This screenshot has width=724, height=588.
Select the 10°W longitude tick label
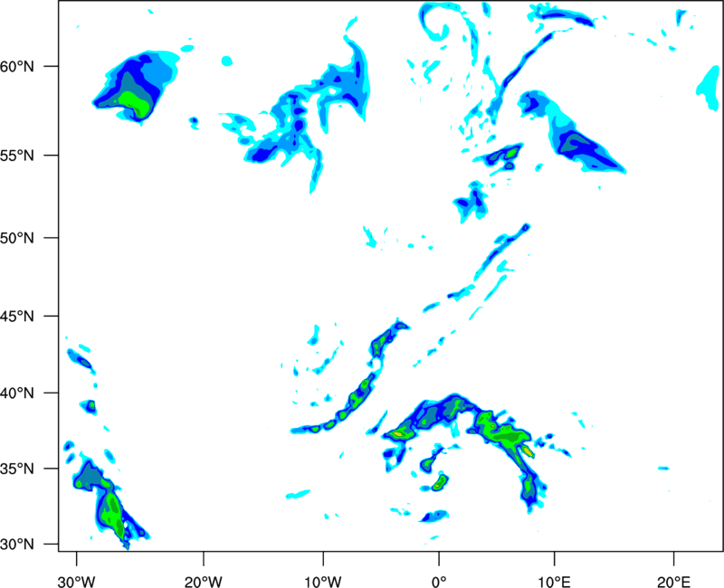tap(323, 582)
